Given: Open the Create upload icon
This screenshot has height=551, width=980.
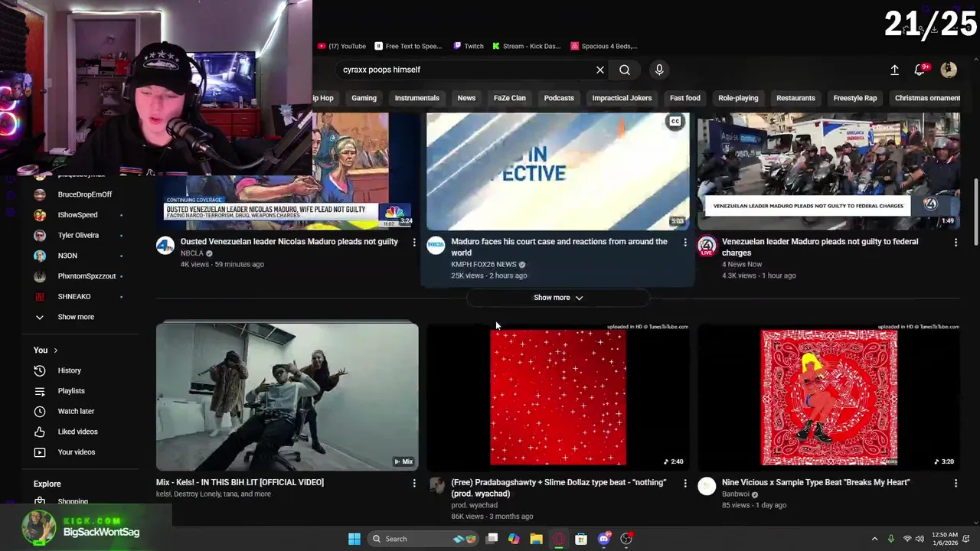Looking at the screenshot, I should 894,70.
